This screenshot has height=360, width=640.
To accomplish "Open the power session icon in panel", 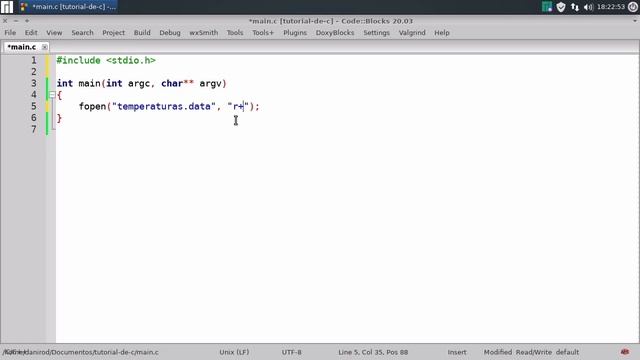I will [633, 7].
